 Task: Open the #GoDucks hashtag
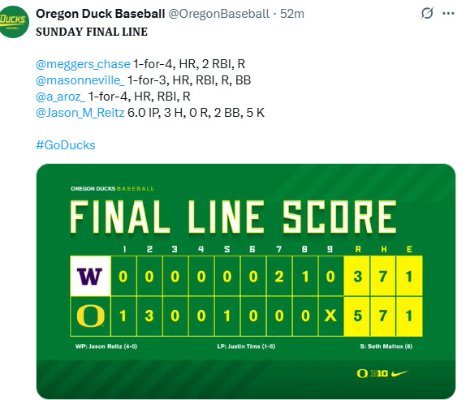click(66, 145)
